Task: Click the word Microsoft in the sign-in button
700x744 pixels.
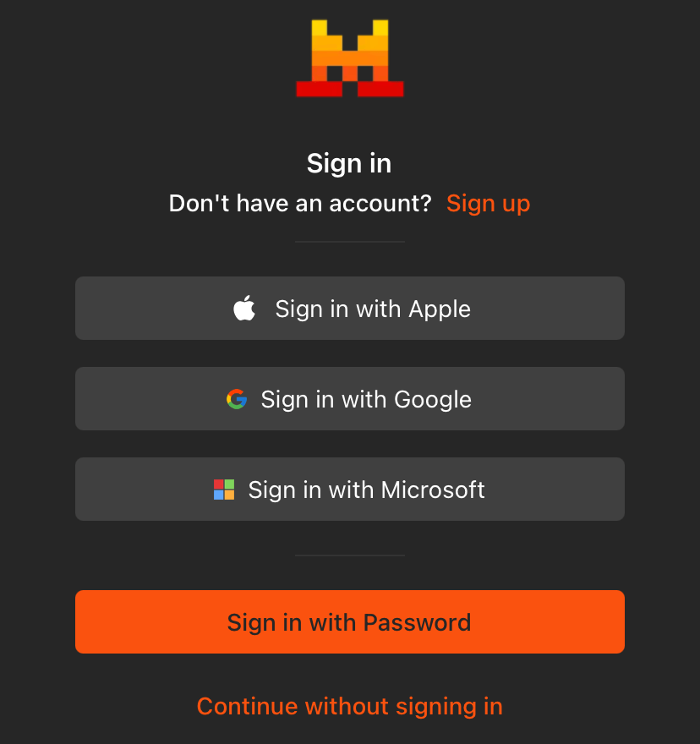Action: pos(433,490)
